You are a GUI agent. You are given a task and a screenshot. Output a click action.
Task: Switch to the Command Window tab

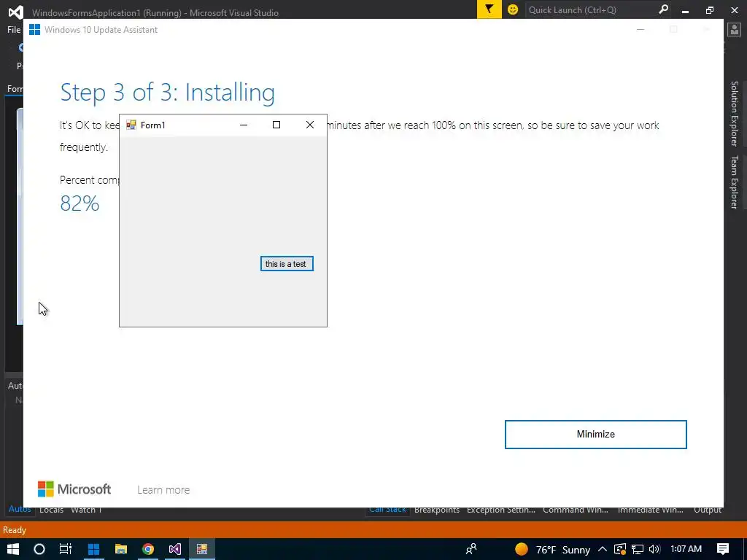(x=576, y=510)
